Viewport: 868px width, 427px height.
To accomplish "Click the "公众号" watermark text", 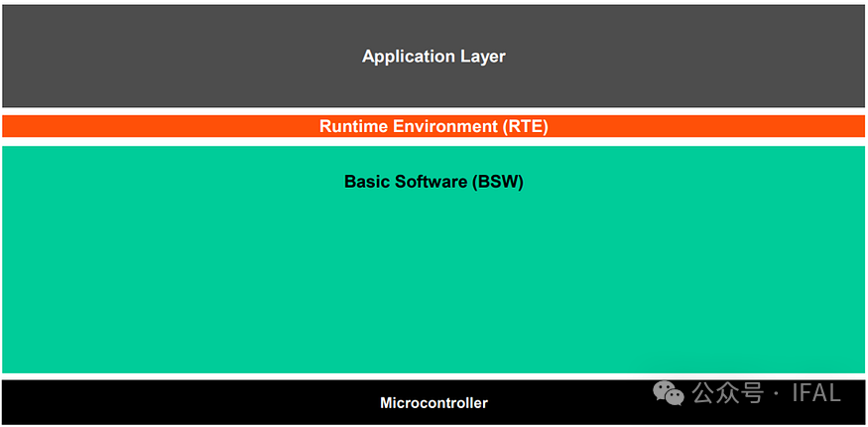I will point(727,393).
